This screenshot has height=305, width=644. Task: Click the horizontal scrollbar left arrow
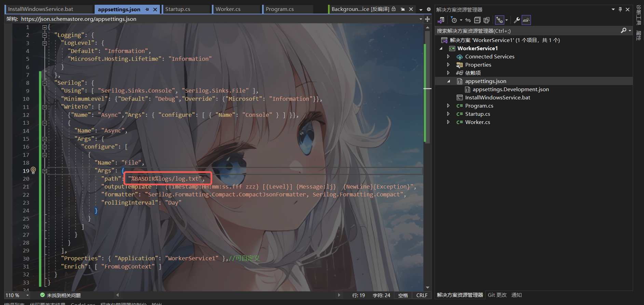(x=118, y=295)
